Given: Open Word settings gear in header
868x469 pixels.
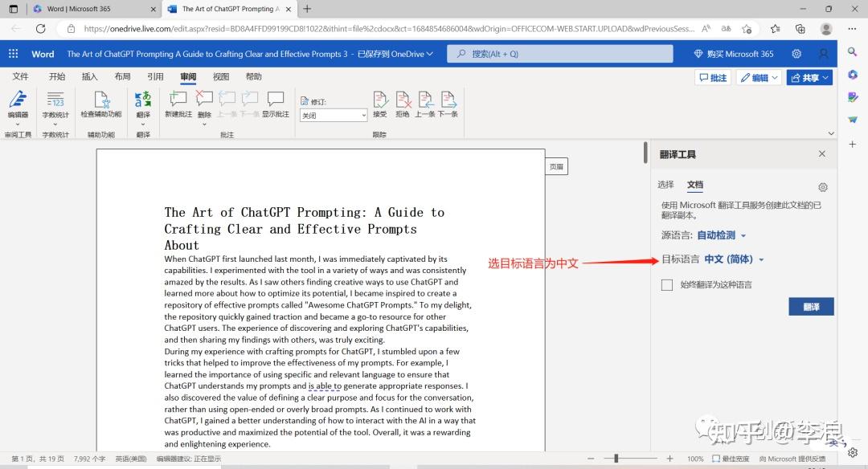Looking at the screenshot, I should (x=796, y=54).
